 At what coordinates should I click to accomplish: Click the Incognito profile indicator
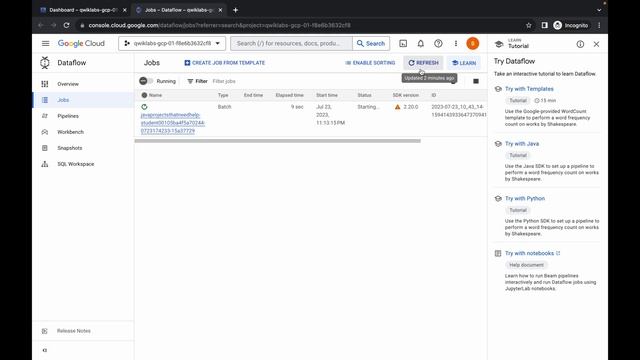[571, 25]
